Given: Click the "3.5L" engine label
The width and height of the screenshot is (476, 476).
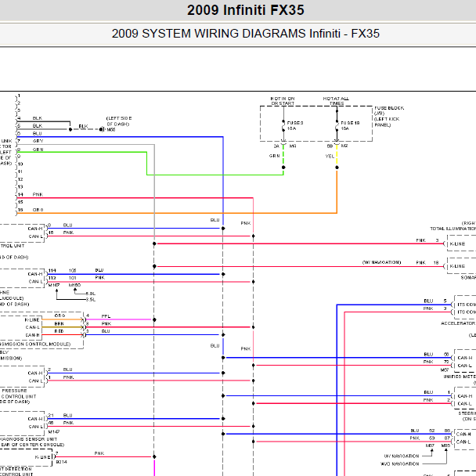Looking at the screenshot, I should 91,300.
